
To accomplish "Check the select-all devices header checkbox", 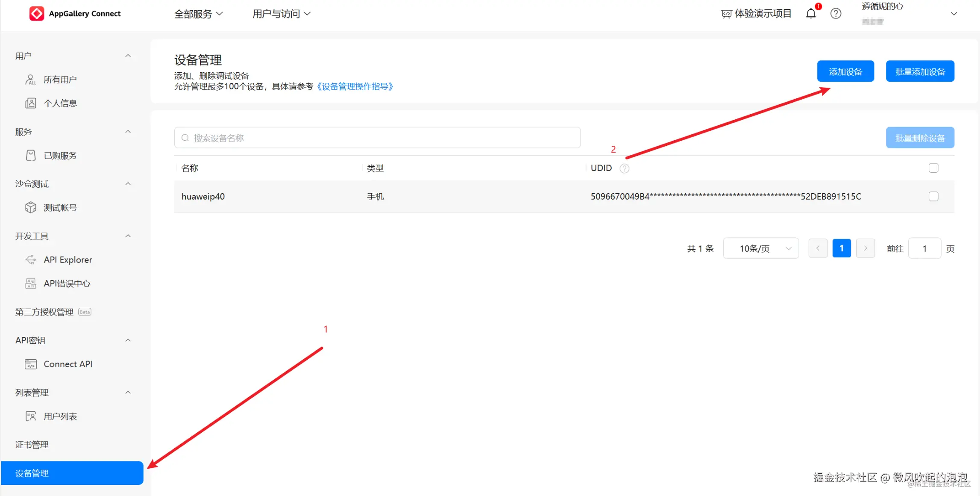I will [x=933, y=168].
